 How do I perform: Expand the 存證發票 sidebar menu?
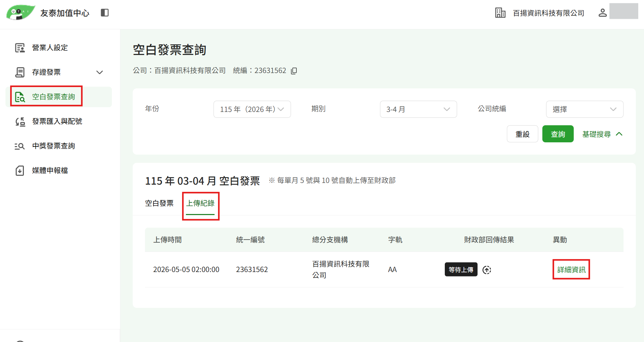[x=59, y=72]
